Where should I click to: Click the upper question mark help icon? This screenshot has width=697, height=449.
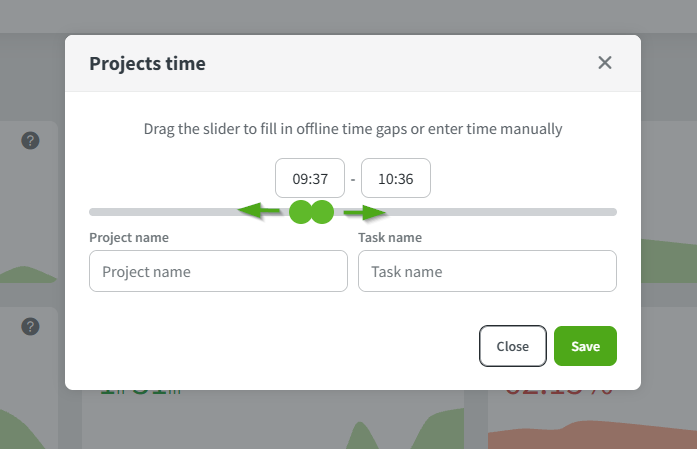pos(30,141)
